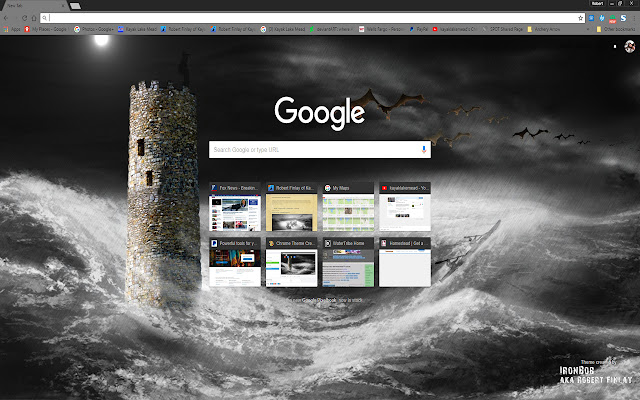Screen dimensions: 640x400
Task: Open the Google account avatar
Action: click(x=629, y=47)
